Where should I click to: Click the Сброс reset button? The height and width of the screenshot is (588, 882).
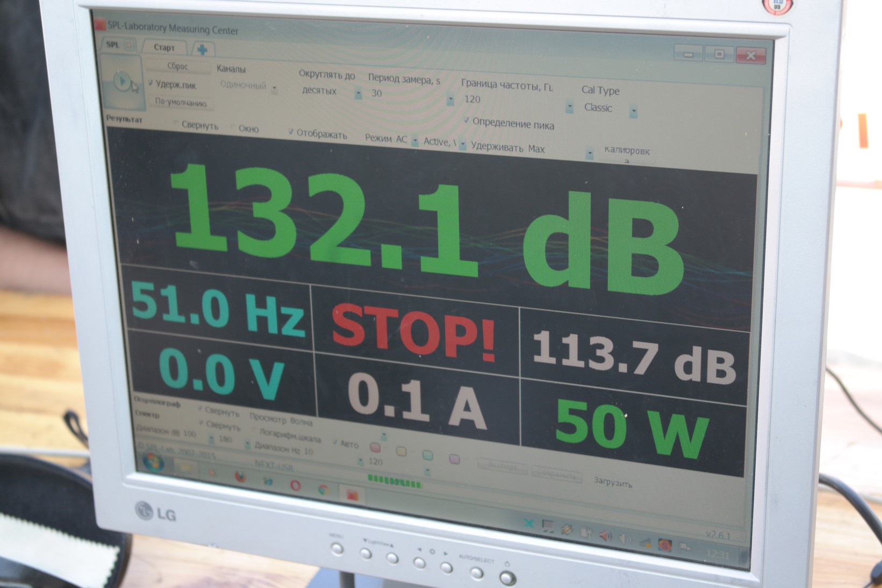[177, 66]
